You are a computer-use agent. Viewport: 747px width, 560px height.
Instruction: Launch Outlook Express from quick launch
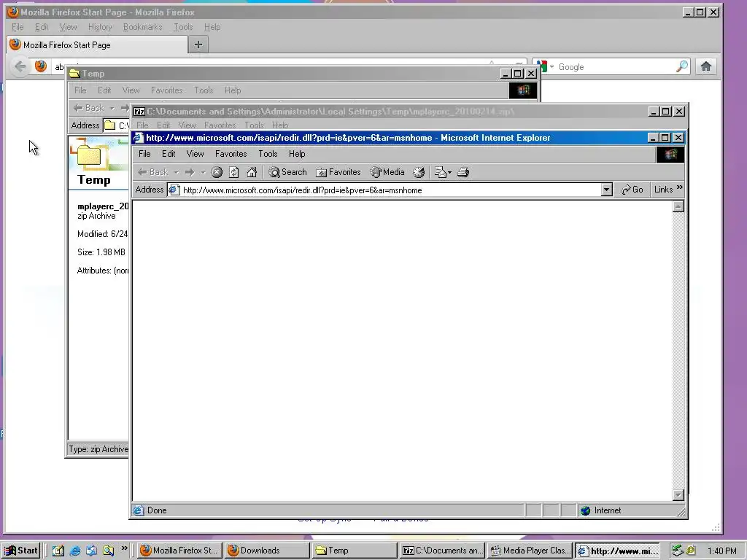(92, 551)
